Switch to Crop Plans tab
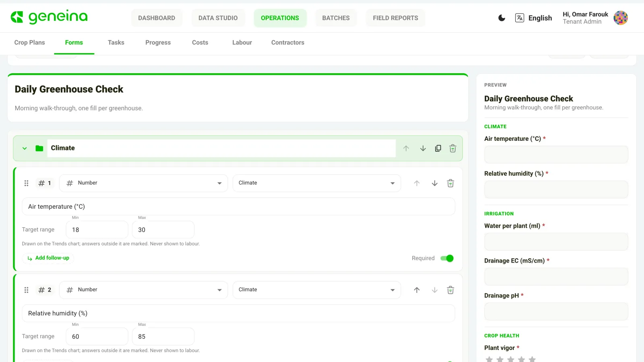The width and height of the screenshot is (644, 362). pos(30,43)
